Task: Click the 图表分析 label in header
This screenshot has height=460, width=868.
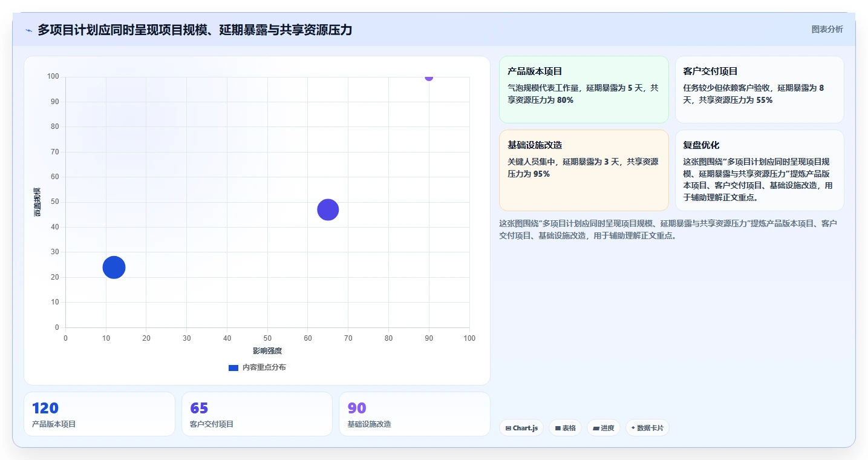Action: pos(827,29)
